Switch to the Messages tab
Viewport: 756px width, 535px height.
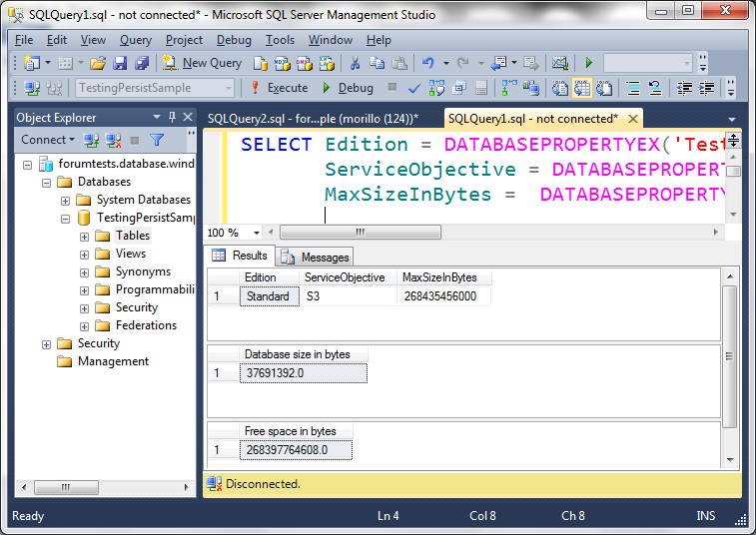316,257
